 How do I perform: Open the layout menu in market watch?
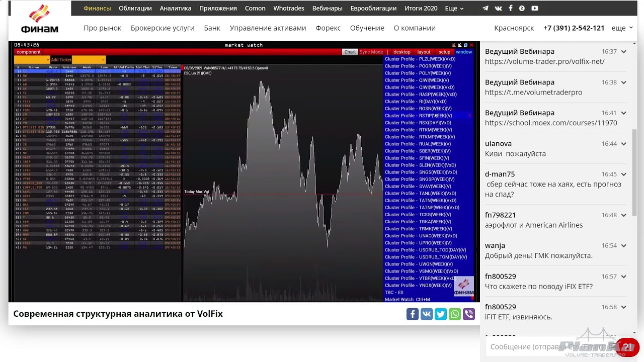tap(424, 52)
